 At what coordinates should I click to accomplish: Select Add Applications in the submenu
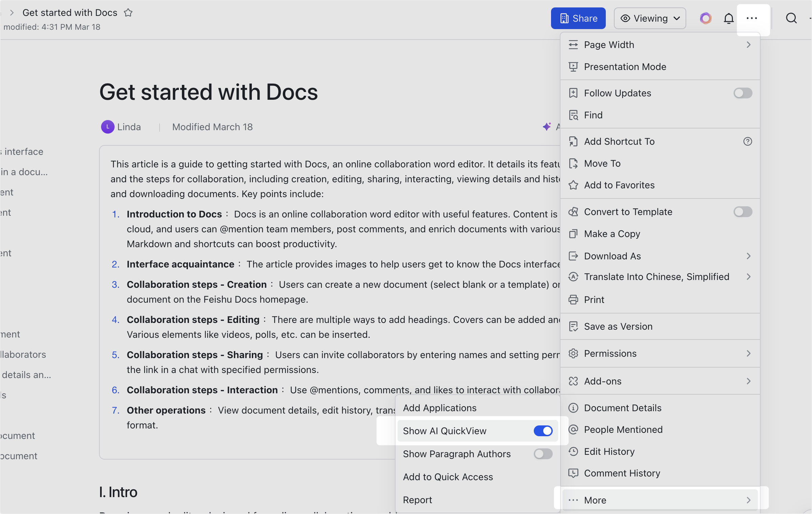(x=477, y=408)
